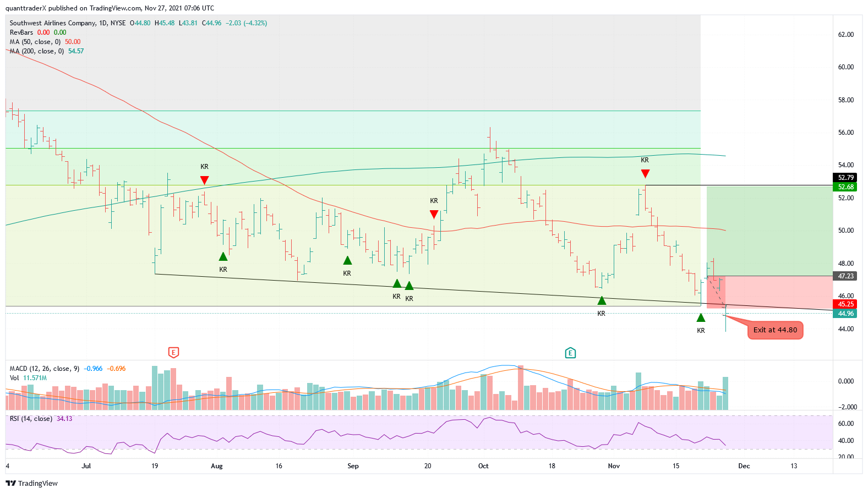The image size is (868, 493).
Task: Select the red KR down-triangle in late July
Action: [204, 180]
